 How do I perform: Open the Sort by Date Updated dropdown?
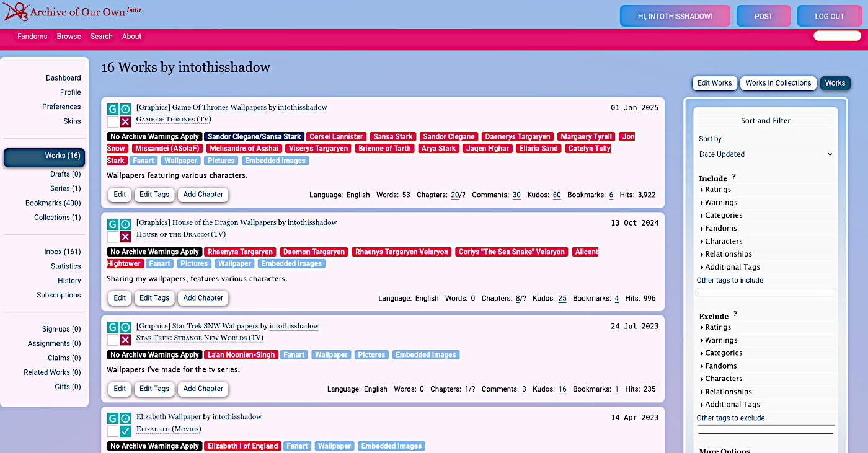[766, 154]
